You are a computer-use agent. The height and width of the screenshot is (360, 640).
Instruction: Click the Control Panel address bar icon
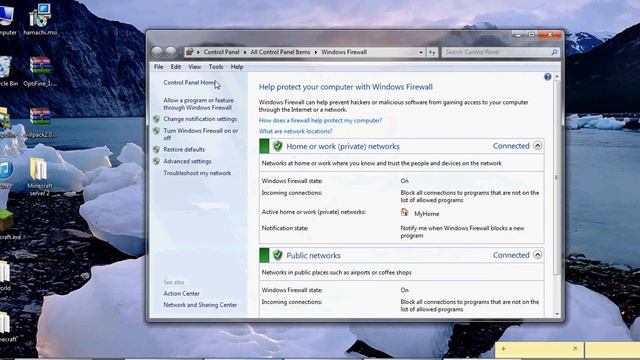189,52
